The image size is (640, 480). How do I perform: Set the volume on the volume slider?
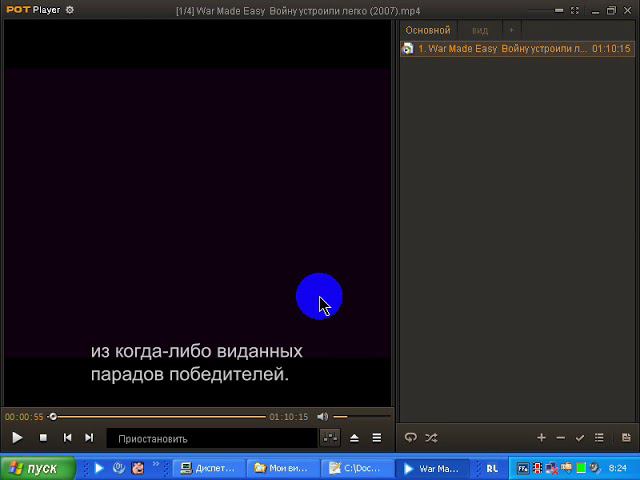coord(362,417)
